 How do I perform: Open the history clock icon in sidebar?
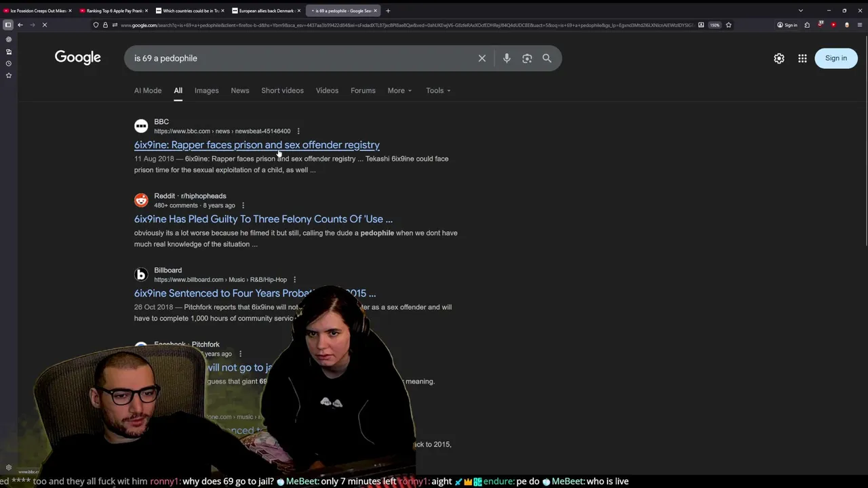[9, 64]
